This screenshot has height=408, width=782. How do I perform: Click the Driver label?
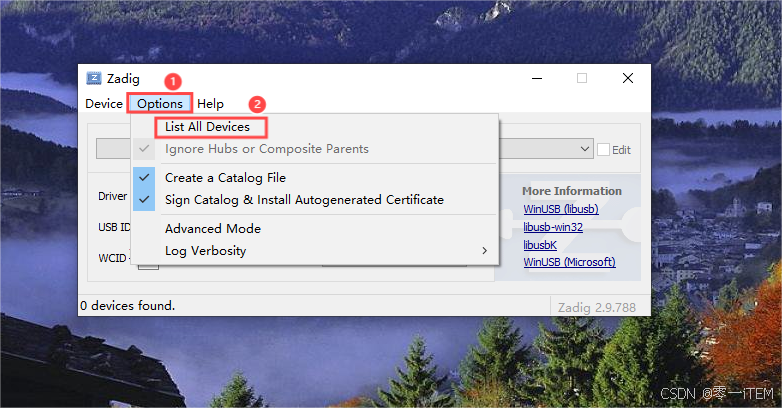click(x=113, y=196)
